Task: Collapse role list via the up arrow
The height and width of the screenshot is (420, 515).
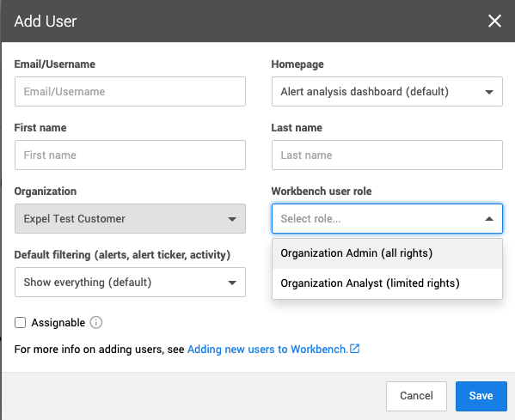Action: tap(489, 218)
